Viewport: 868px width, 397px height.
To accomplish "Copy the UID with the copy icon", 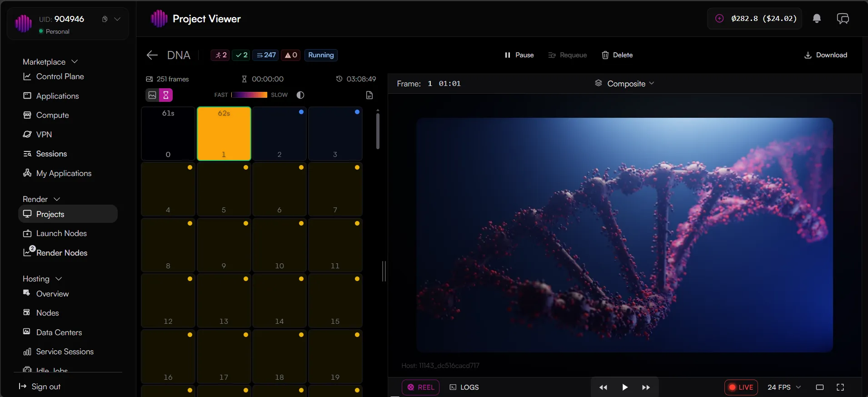I will point(105,19).
